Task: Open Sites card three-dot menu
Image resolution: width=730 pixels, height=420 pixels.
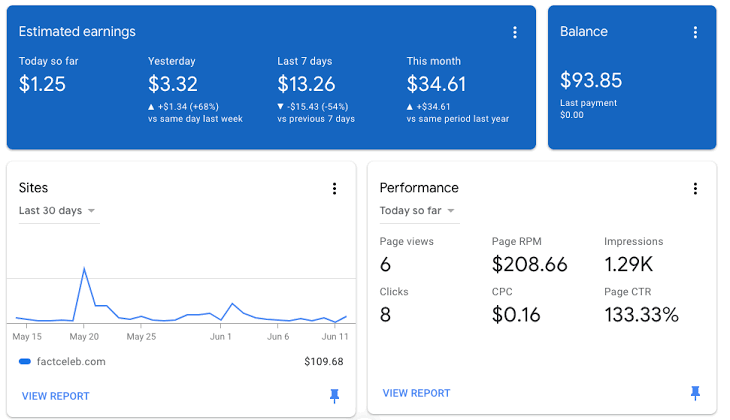Action: [334, 188]
